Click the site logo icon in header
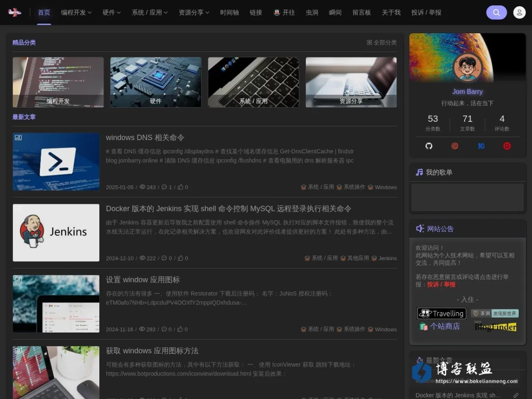This screenshot has height=399, width=532. (15, 12)
